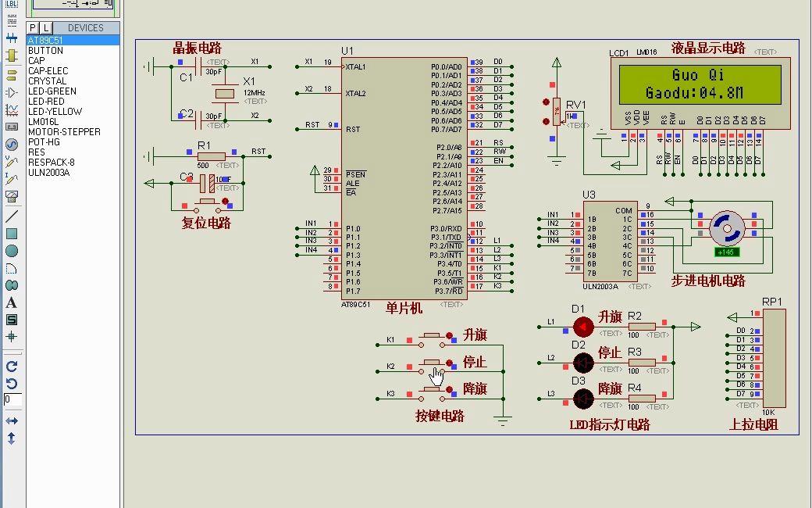This screenshot has width=812, height=508.
Task: Click RV1 potentiometer's upper adjust dot
Action: pyautogui.click(x=546, y=102)
